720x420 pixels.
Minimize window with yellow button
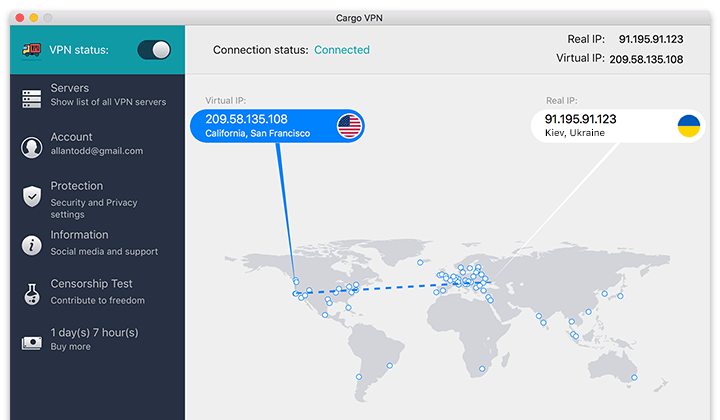pos(34,18)
